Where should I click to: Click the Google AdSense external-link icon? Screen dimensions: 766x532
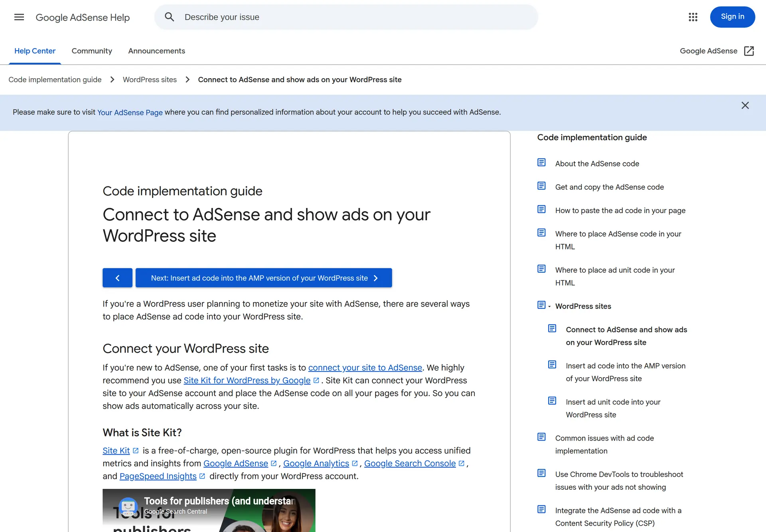[749, 51]
